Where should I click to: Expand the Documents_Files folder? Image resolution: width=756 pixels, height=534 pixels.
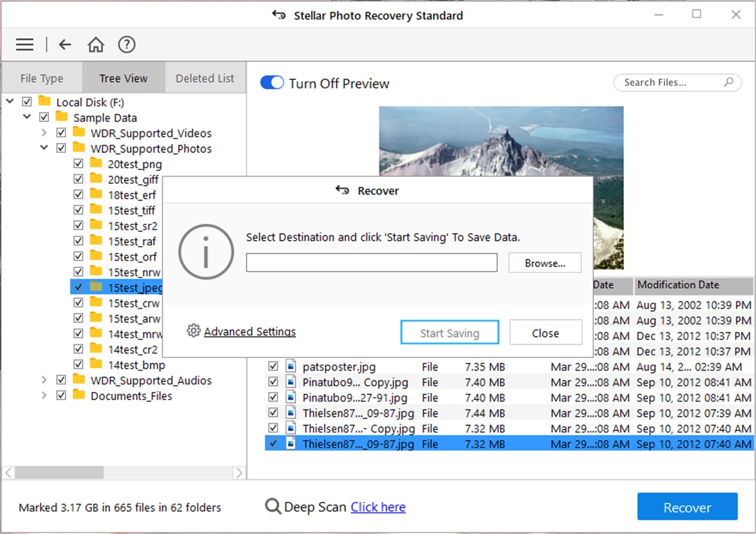(x=44, y=396)
